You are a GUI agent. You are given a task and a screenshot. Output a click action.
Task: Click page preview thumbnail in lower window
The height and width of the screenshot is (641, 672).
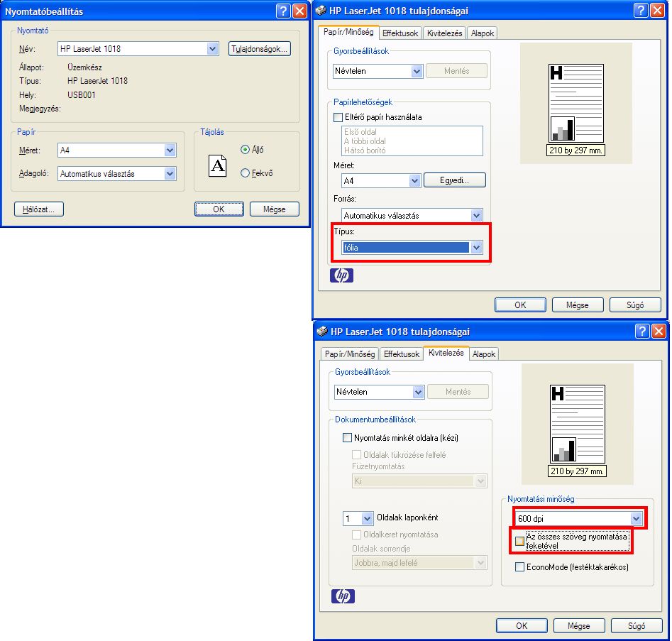click(578, 424)
